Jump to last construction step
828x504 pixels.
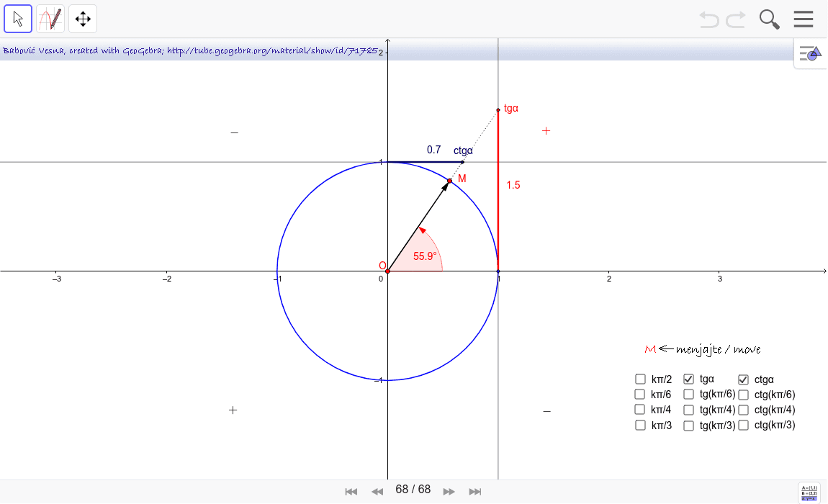pyautogui.click(x=475, y=490)
